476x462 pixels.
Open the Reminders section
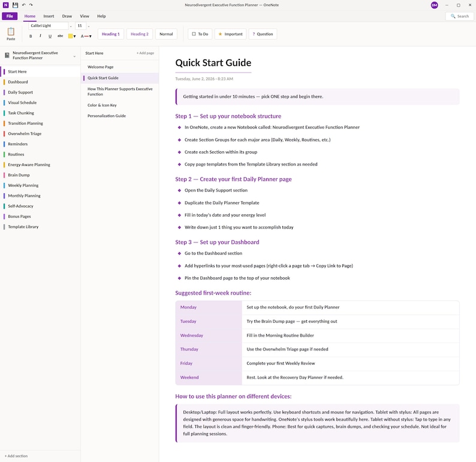(40, 144)
